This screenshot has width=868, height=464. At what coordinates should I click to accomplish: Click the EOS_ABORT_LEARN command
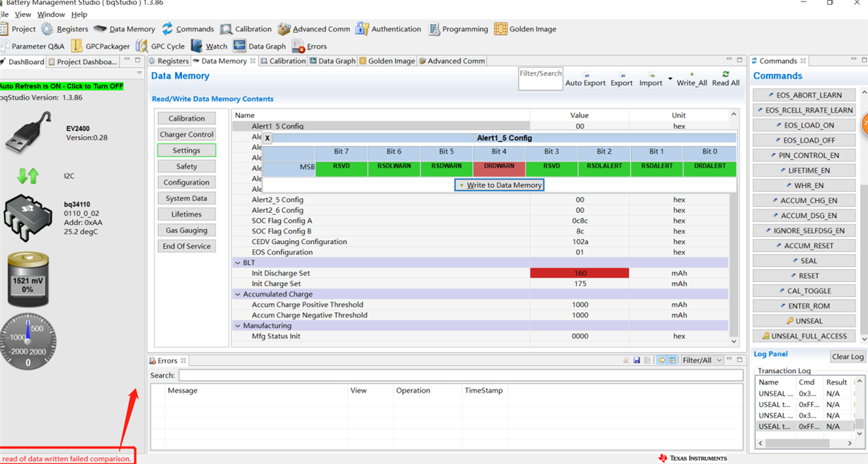pyautogui.click(x=804, y=95)
